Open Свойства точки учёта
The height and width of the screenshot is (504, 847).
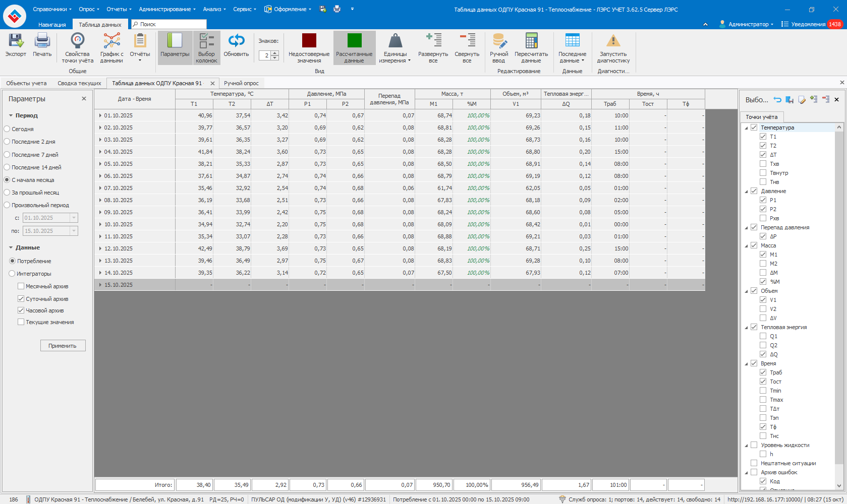click(x=77, y=41)
